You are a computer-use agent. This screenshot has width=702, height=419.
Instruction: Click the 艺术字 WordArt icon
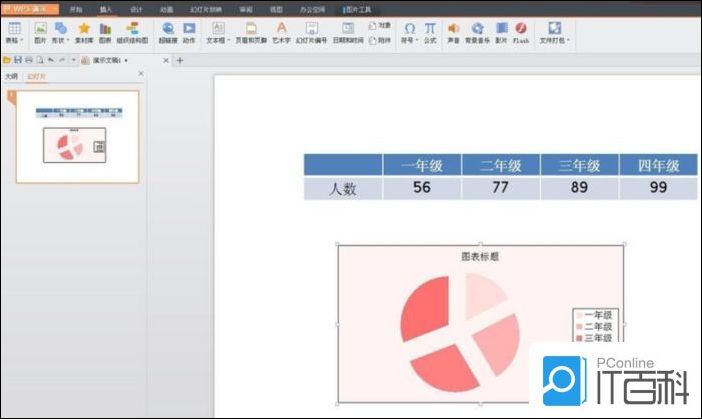point(282,33)
